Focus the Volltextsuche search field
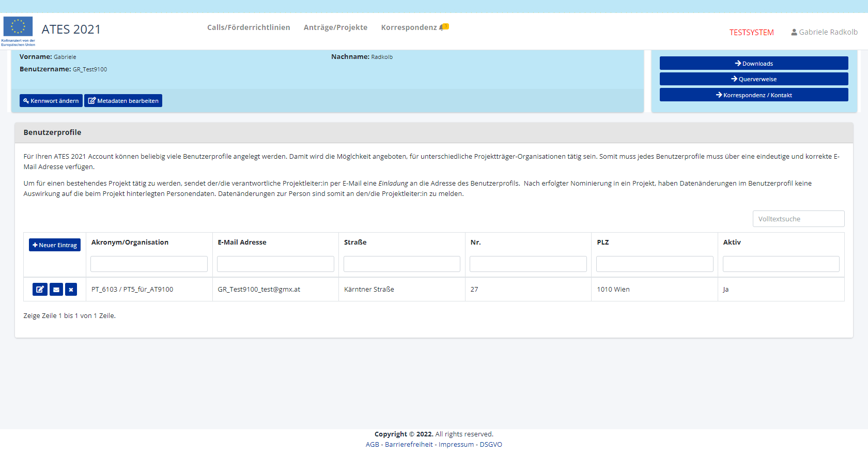The height and width of the screenshot is (469, 868). tap(798, 219)
